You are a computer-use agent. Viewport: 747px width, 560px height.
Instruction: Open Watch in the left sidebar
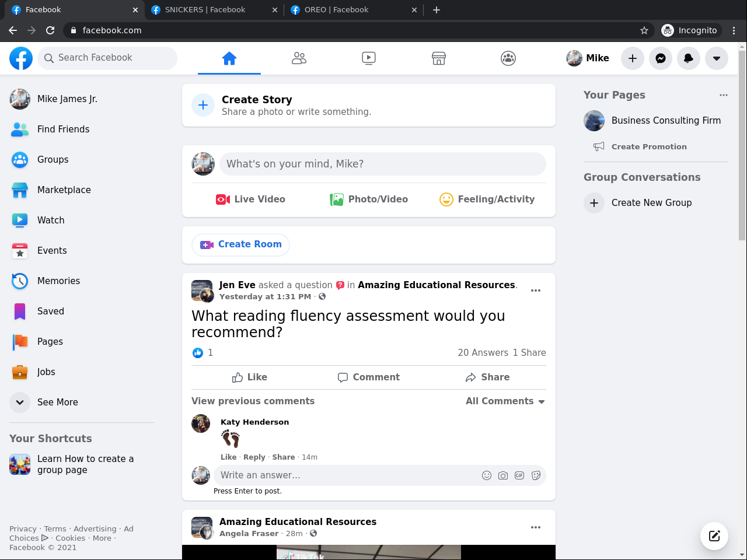[x=82, y=220]
